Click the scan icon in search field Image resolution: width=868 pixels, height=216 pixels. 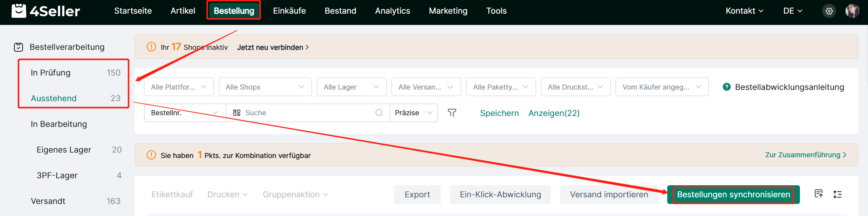(237, 113)
